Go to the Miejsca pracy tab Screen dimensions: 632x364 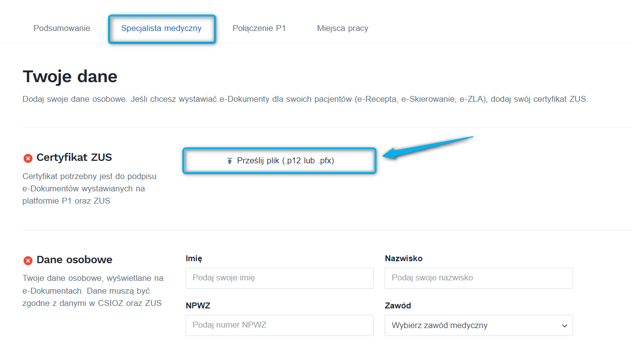(343, 28)
